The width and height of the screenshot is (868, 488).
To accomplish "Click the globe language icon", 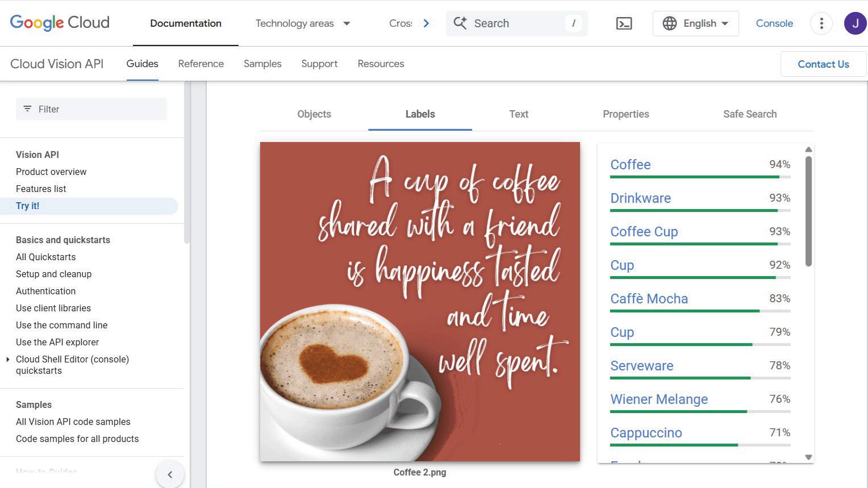I will click(x=670, y=23).
